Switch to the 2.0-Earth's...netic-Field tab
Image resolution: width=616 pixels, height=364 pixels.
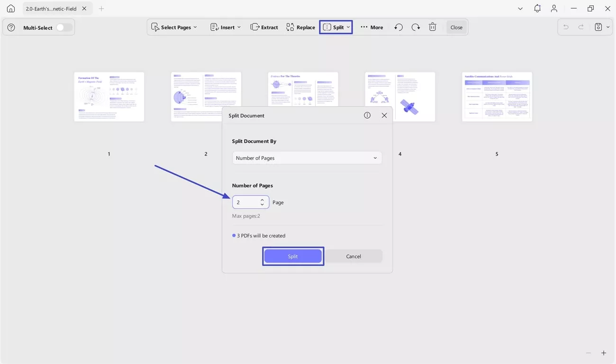click(51, 9)
